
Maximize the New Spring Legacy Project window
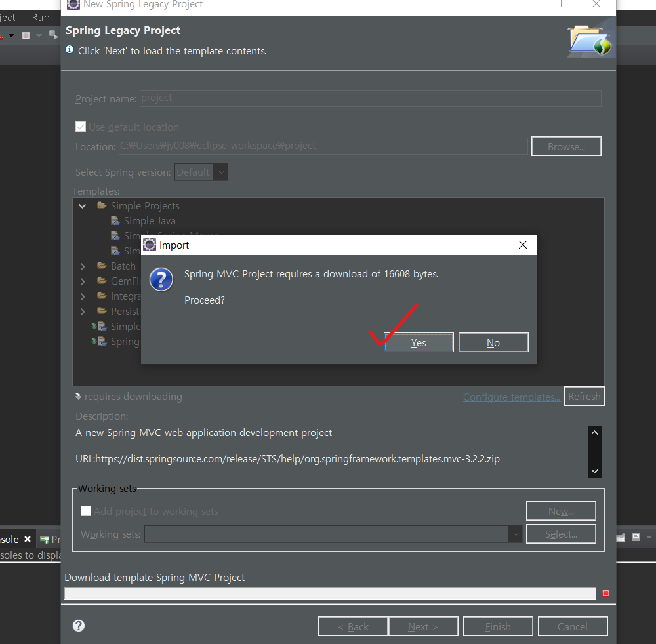pyautogui.click(x=557, y=4)
